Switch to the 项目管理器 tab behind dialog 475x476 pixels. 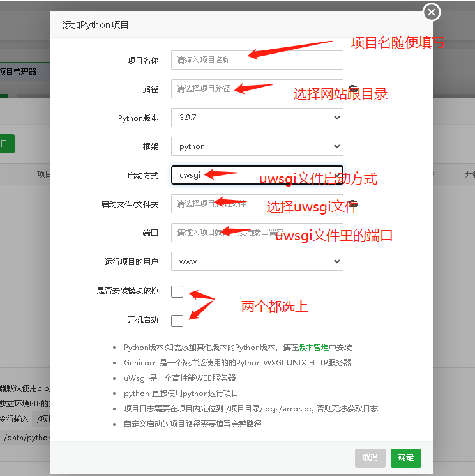pos(19,72)
